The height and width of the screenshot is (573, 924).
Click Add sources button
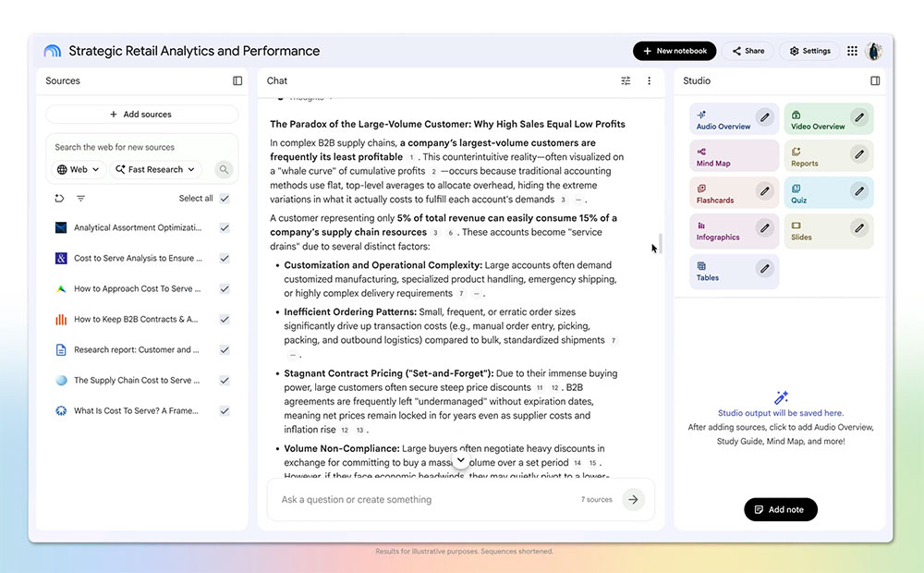pyautogui.click(x=141, y=115)
